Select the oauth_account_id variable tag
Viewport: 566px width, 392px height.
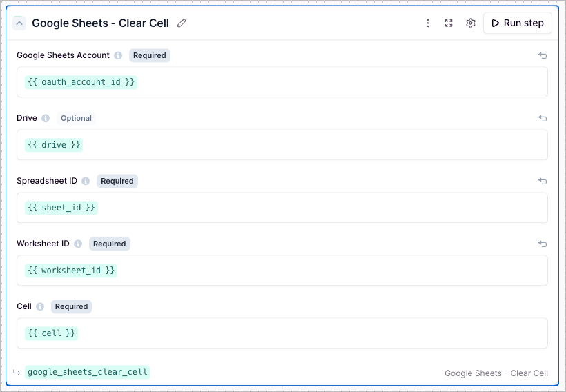click(x=81, y=82)
